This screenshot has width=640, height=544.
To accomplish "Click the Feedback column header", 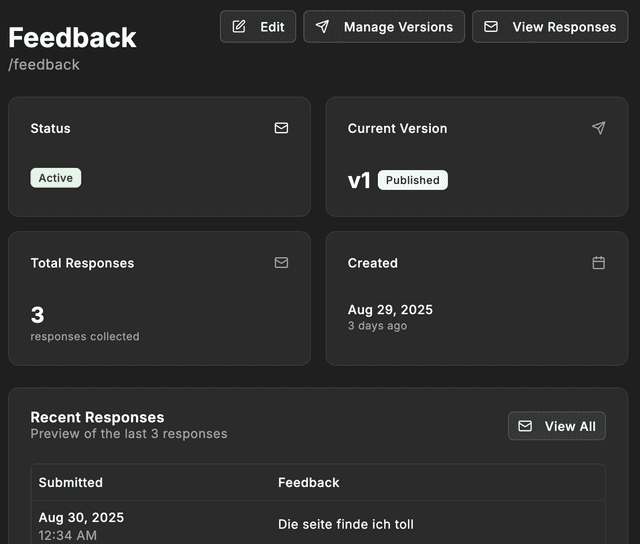I will 309,482.
